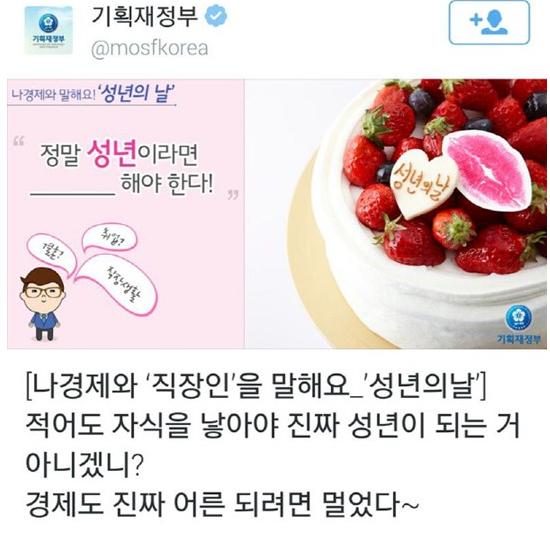550x549 pixels.
Task: Click the blank fill-in underline
Action: click(73, 193)
